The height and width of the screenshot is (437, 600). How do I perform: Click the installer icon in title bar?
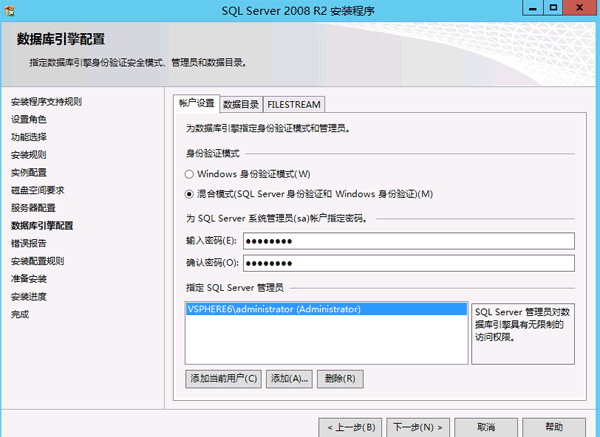(x=9, y=10)
